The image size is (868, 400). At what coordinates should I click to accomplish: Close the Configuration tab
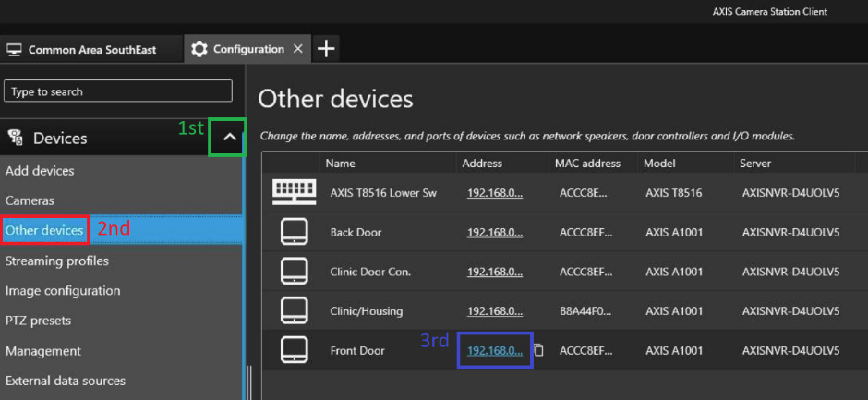(x=298, y=49)
